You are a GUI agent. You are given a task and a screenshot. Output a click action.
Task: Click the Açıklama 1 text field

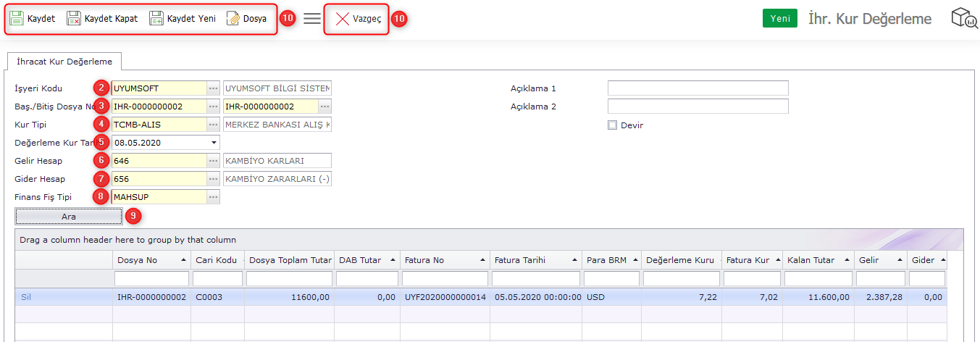coord(698,88)
